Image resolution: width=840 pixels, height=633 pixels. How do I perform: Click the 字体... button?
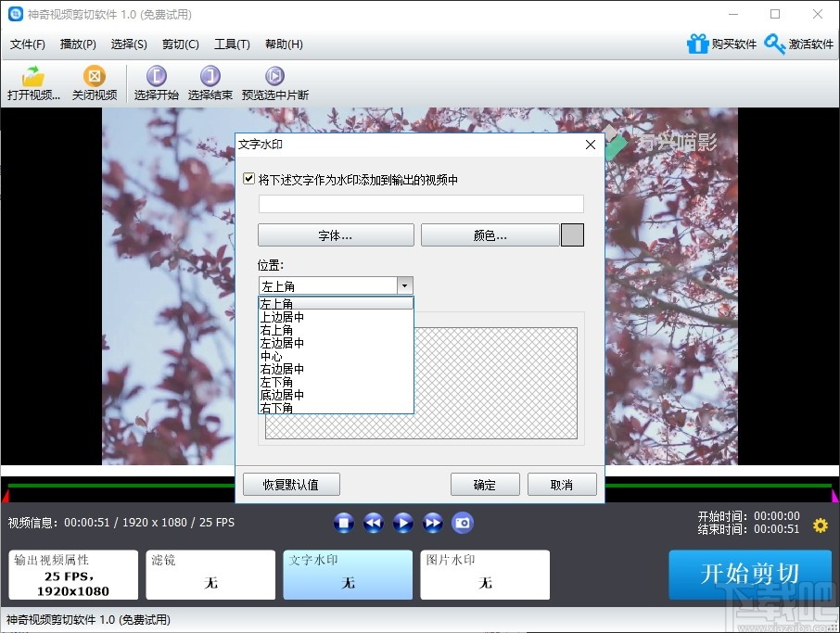tap(336, 235)
